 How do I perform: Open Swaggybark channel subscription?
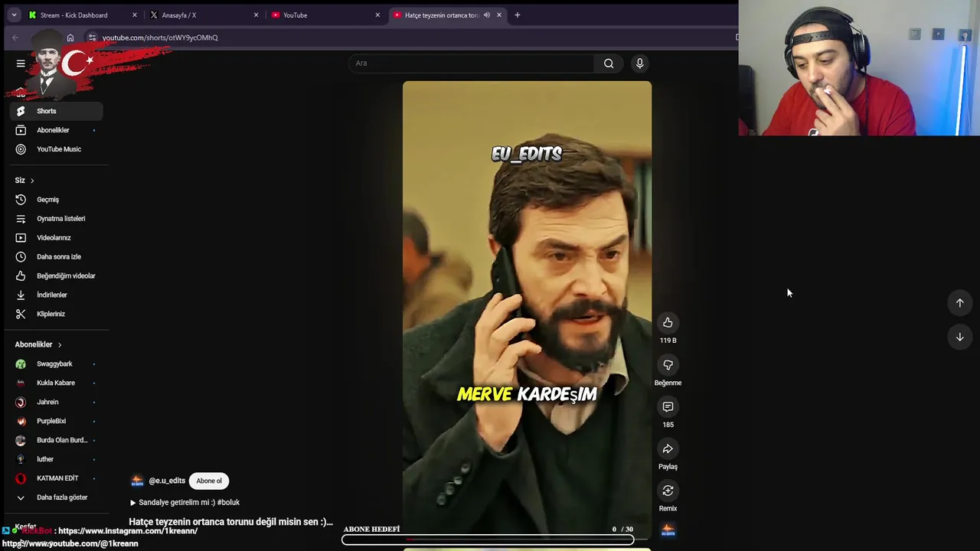pyautogui.click(x=57, y=364)
